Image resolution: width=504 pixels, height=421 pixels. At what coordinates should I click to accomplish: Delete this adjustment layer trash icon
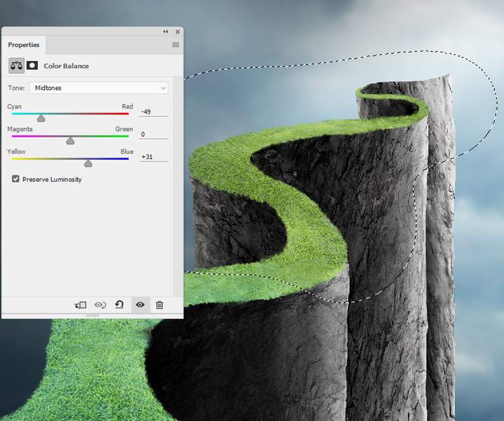(159, 305)
